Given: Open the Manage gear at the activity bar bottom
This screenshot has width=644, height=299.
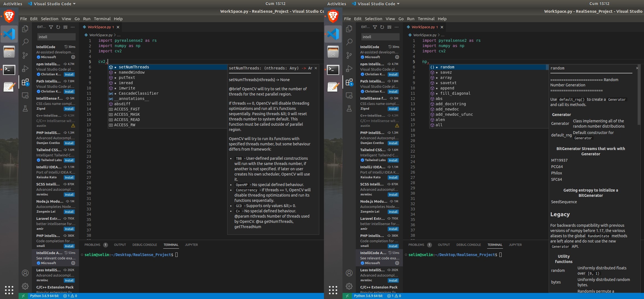Looking at the screenshot, I should [x=25, y=286].
